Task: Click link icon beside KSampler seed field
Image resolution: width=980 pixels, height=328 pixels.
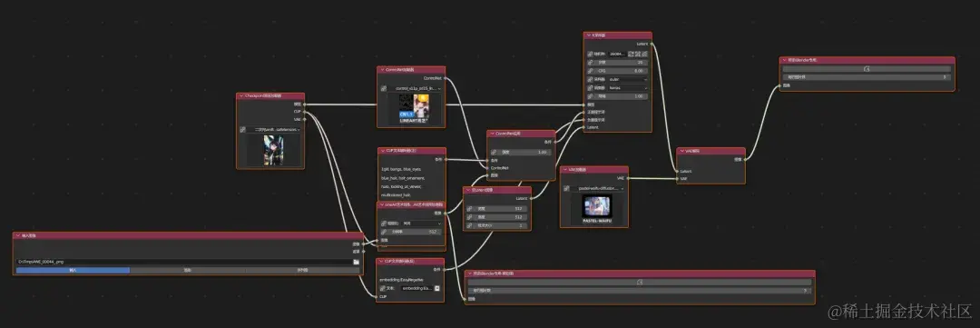Action: pyautogui.click(x=590, y=54)
